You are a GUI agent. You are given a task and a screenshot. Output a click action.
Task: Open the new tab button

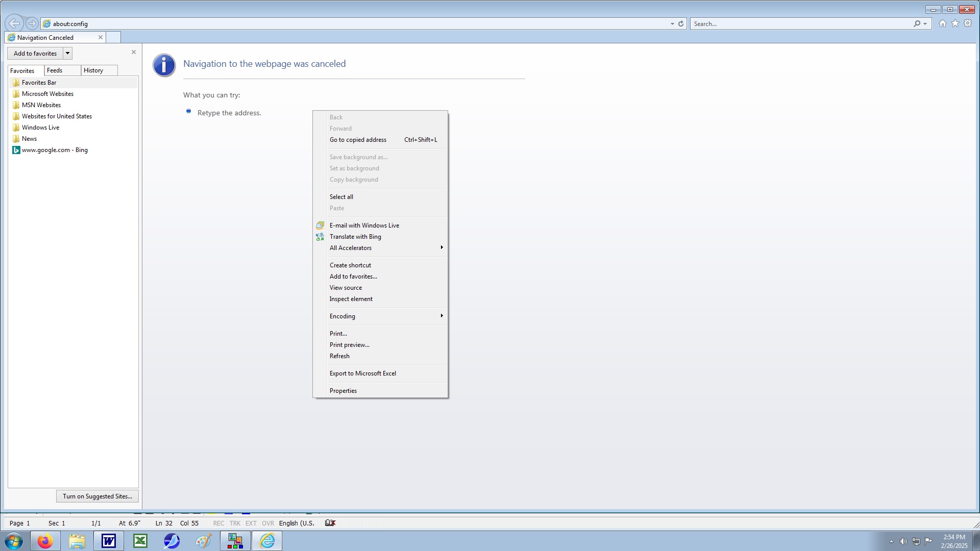113,37
